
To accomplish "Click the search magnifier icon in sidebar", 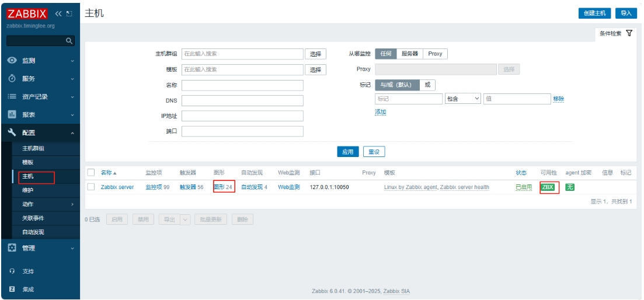I will (69, 41).
